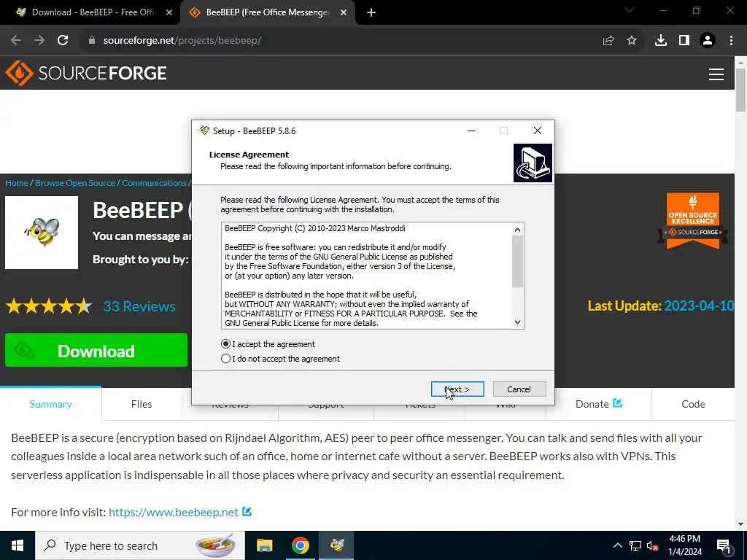Image resolution: width=747 pixels, height=560 pixels.
Task: Visit the https://www.beebeep.net link
Action: [174, 512]
